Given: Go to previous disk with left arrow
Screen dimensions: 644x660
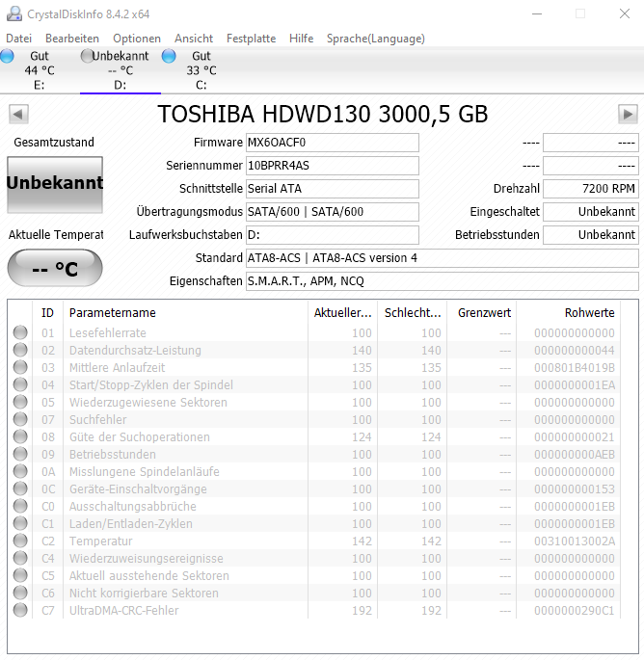Looking at the screenshot, I should (x=18, y=114).
